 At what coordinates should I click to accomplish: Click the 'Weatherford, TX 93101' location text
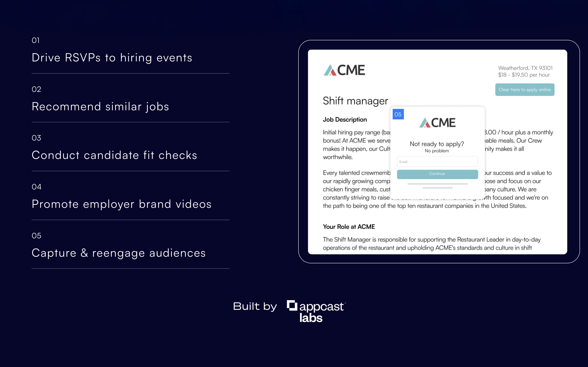(x=525, y=68)
